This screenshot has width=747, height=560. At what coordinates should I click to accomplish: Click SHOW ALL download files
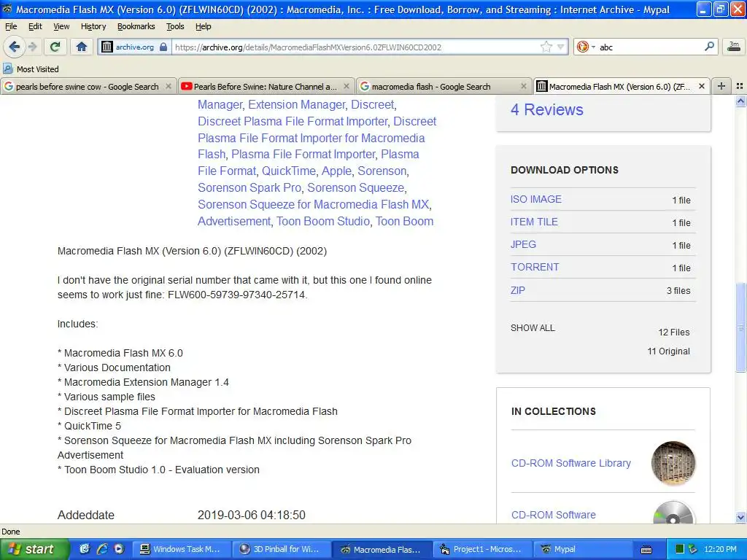point(533,328)
